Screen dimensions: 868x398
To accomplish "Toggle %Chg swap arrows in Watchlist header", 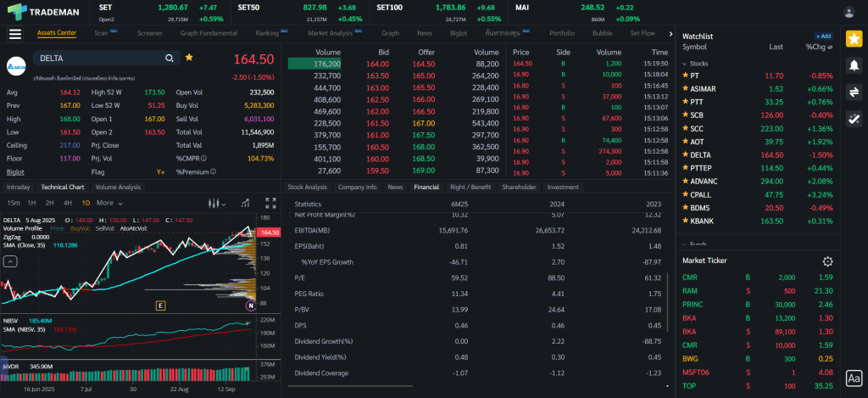I will (831, 48).
